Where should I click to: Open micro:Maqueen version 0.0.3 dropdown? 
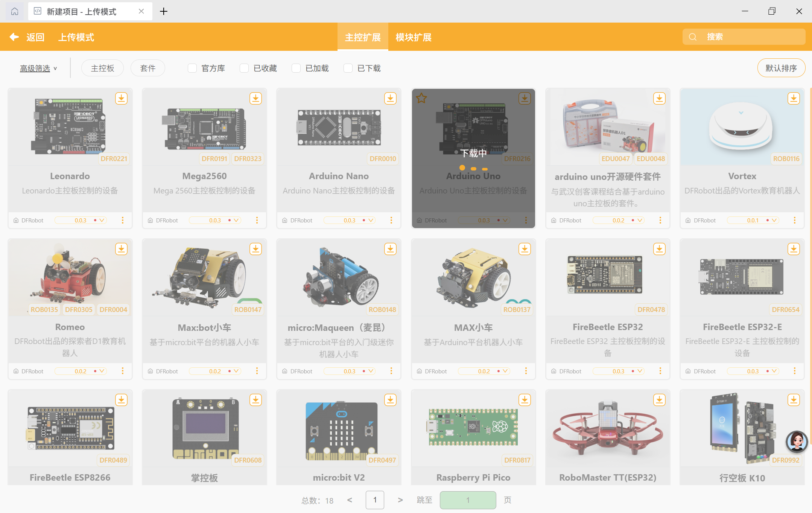pos(350,371)
